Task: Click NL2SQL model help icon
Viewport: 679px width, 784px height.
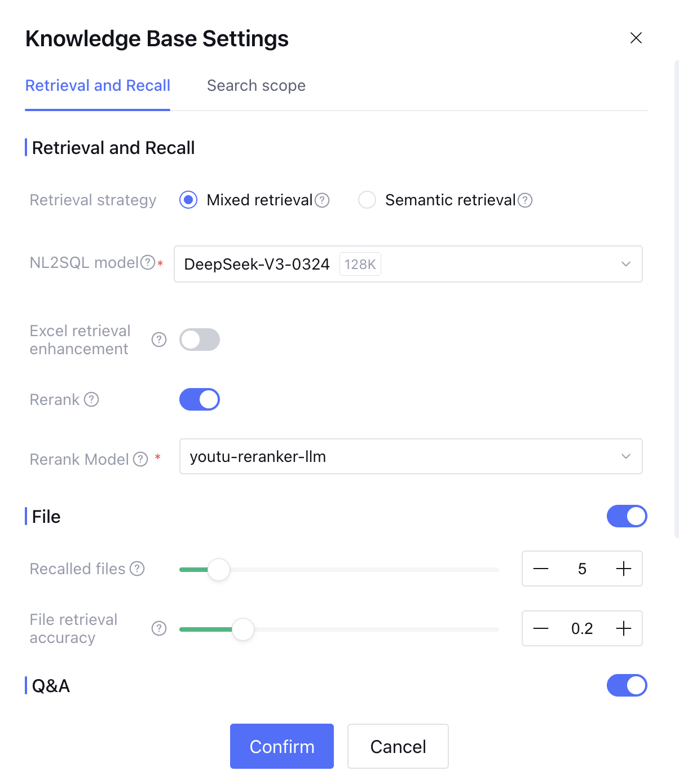Action: [148, 262]
